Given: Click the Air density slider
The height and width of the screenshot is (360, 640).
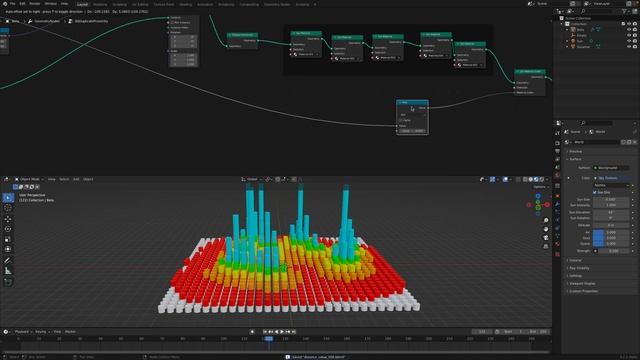Looking at the screenshot, I should 611,232.
